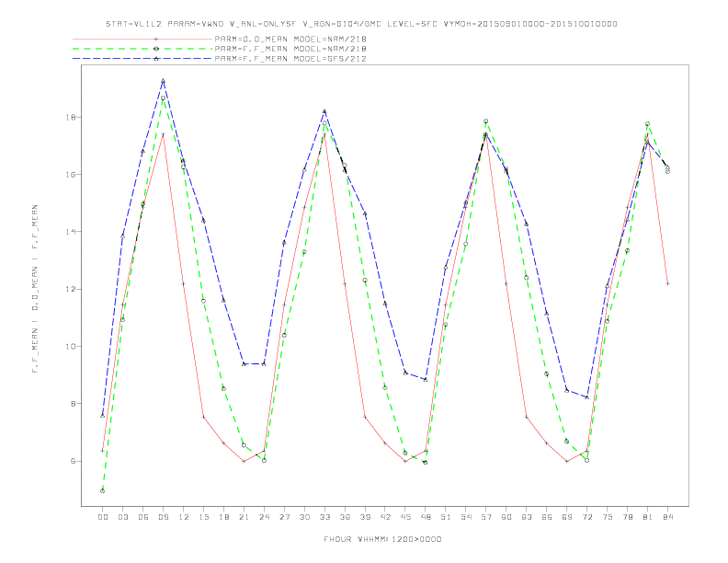Click x-axis tick label 39

[x=365, y=517]
